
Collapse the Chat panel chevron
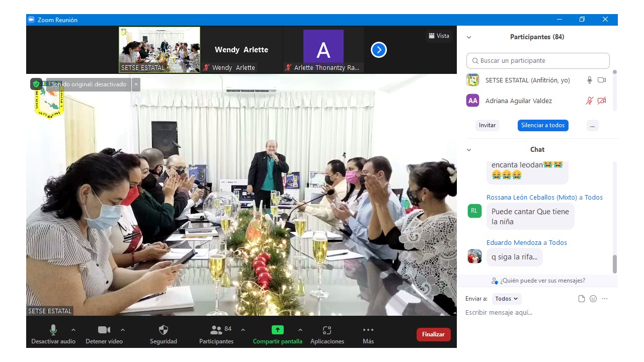pos(469,150)
